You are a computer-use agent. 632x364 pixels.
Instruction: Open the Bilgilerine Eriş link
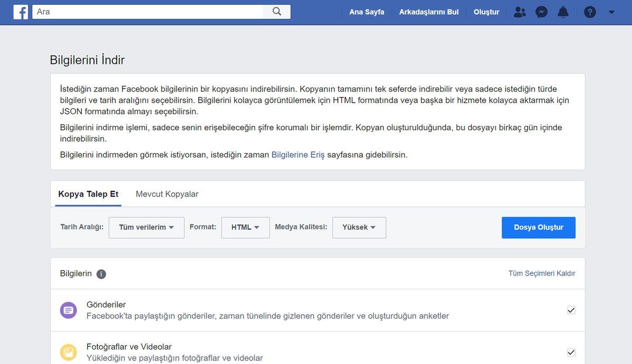(297, 154)
